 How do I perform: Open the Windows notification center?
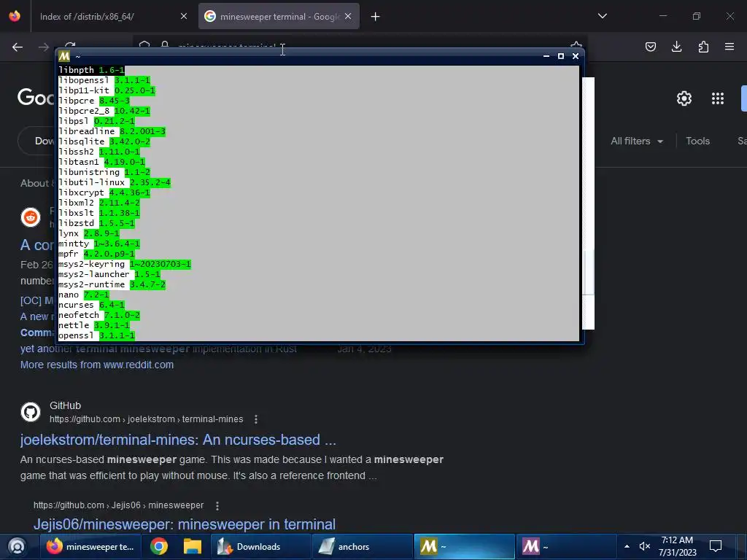click(716, 547)
